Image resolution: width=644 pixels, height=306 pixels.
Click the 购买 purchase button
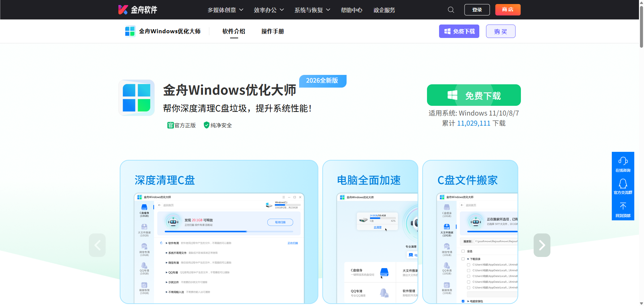(500, 31)
